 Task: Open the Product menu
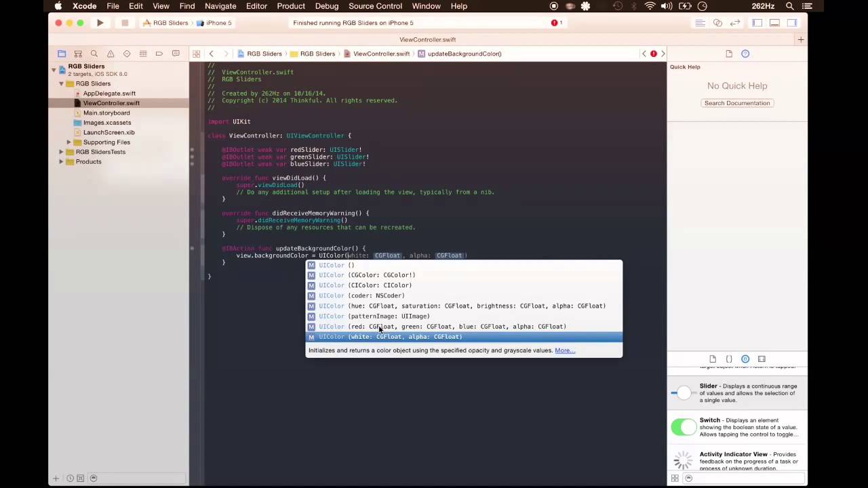(291, 6)
